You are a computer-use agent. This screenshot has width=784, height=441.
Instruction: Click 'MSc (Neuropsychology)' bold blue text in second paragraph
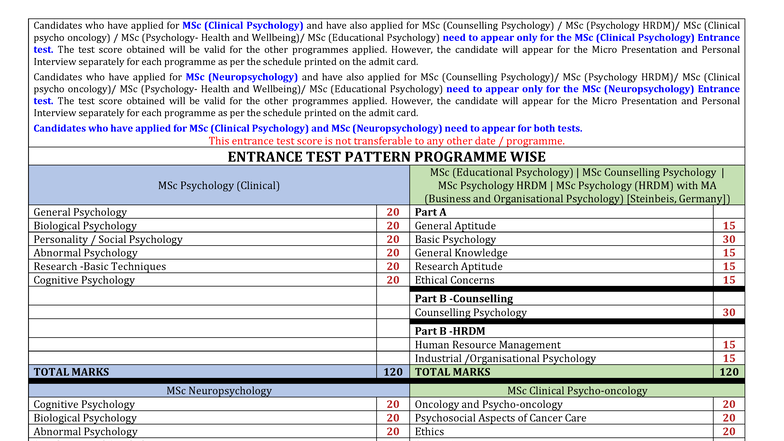[242, 77]
